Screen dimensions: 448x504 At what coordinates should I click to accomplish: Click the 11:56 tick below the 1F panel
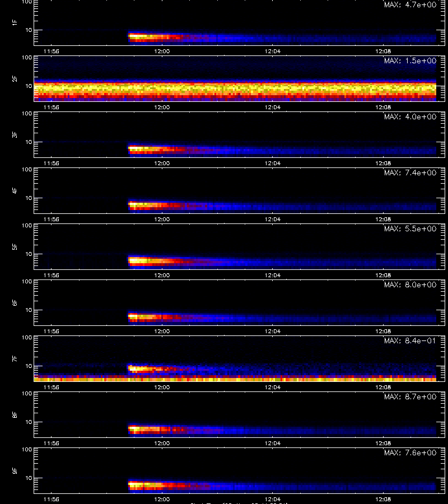pos(52,51)
